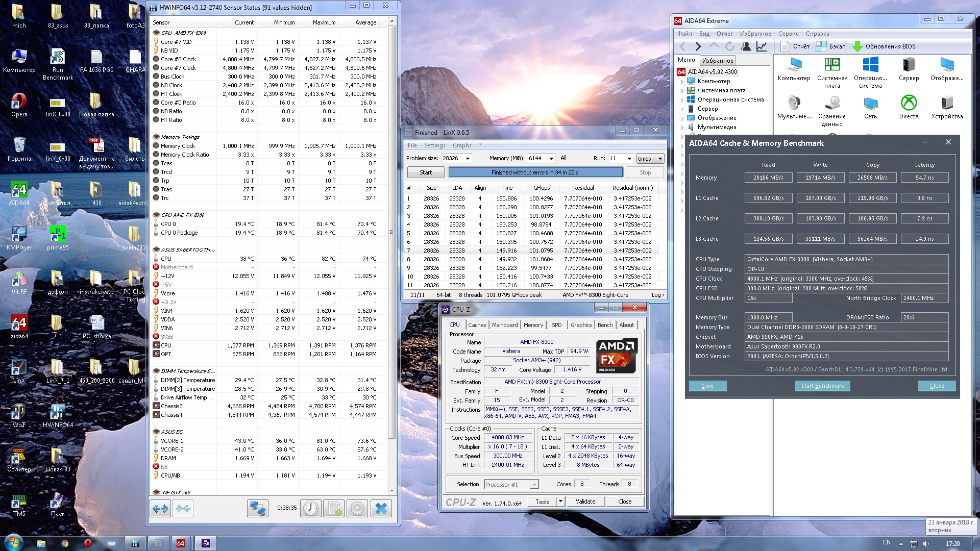This screenshot has height=551, width=980.
Task: Click HWiNFO logging start sheet icon
Action: pyautogui.click(x=334, y=508)
